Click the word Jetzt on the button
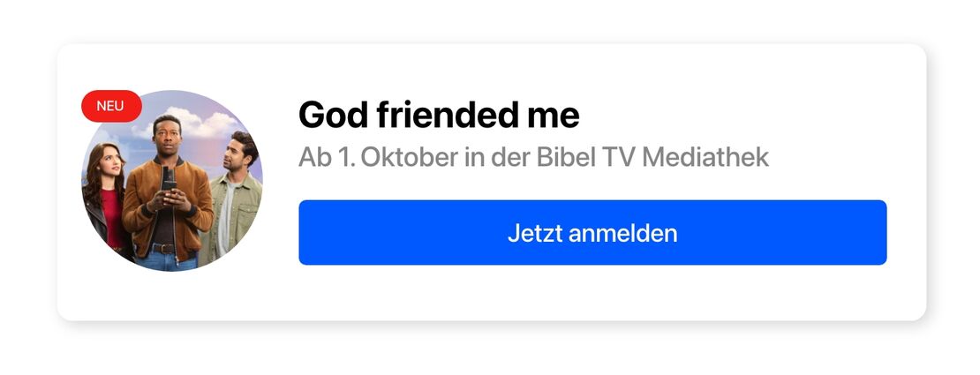The image size is (980, 375). tap(533, 233)
